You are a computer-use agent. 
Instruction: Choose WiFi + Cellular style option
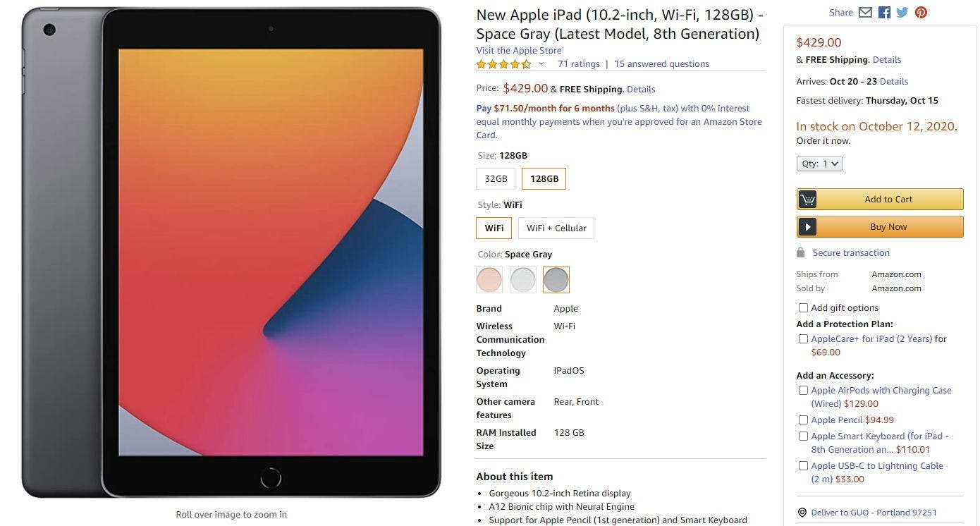pyautogui.click(x=556, y=228)
